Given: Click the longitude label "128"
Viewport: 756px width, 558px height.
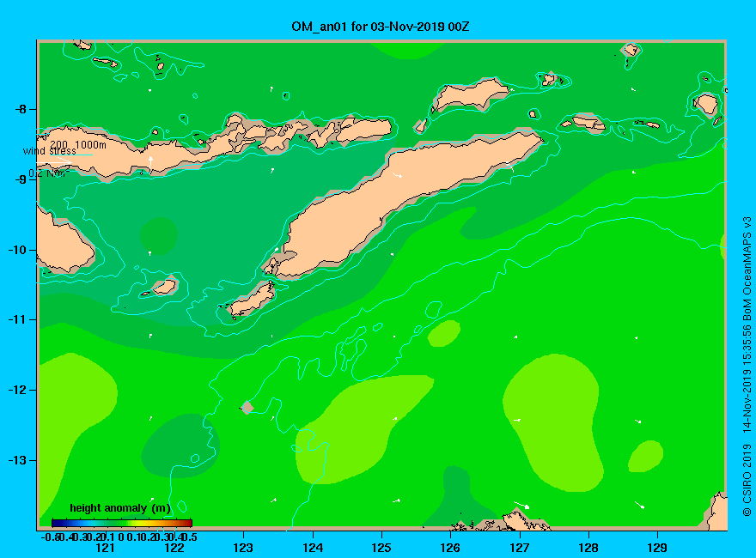Looking at the screenshot, I should [x=588, y=548].
